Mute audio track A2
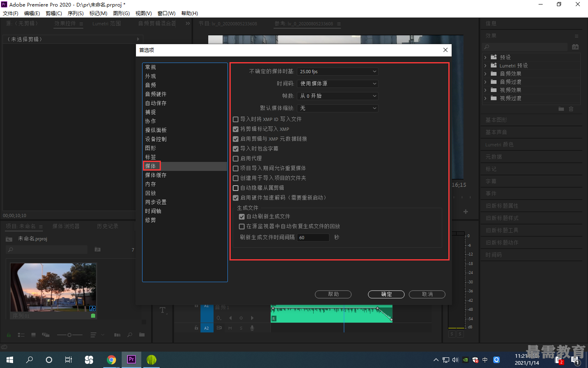Viewport: 588px width, 368px height. coord(230,328)
